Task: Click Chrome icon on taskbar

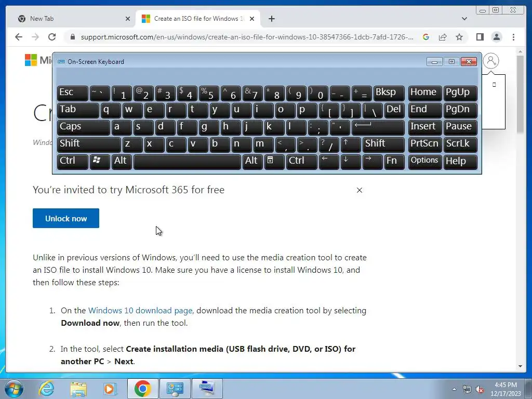Action: pyautogui.click(x=142, y=389)
